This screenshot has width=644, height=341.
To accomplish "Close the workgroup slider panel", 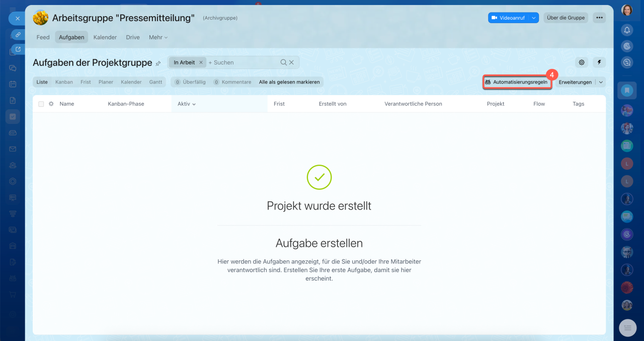I will [x=17, y=18].
